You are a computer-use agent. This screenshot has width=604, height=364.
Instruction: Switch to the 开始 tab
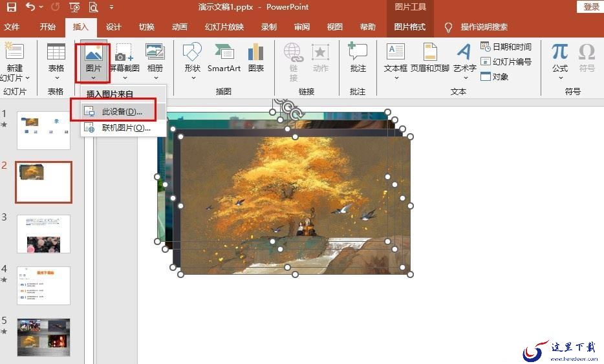pyautogui.click(x=47, y=27)
